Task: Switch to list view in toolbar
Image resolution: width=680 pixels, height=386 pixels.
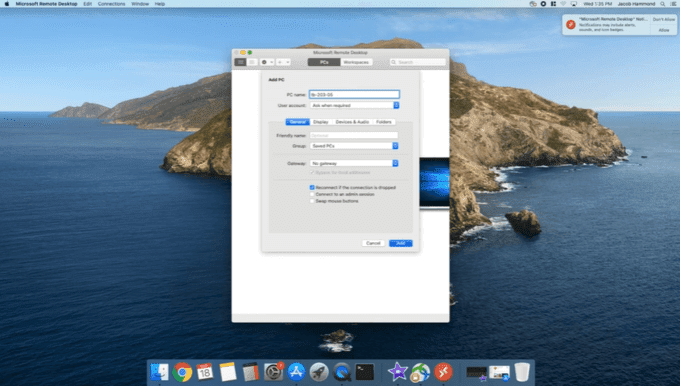Action: coord(252,62)
